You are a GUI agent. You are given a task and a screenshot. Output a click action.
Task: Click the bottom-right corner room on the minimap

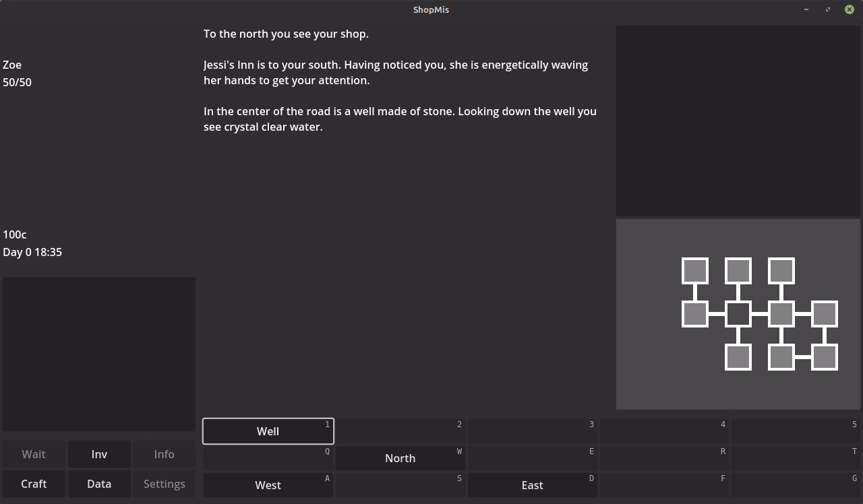coord(825,357)
